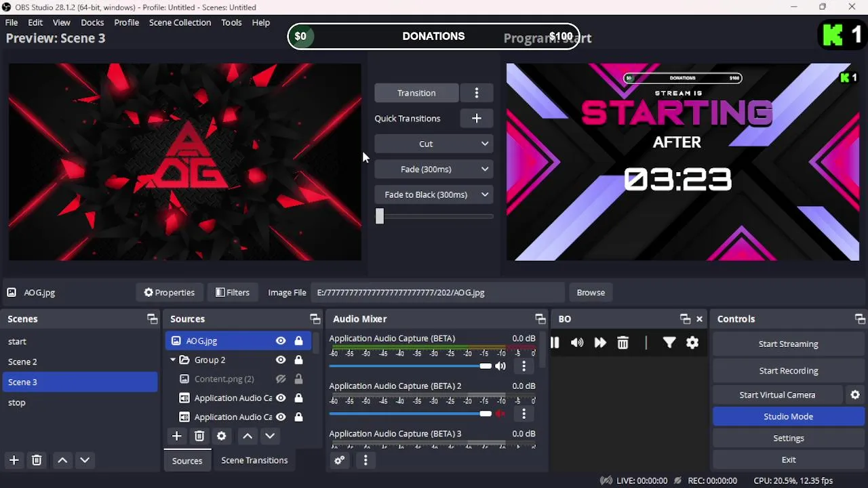Screen dimensions: 868x488
Task: Click pause icon in BO dock
Action: [x=555, y=343]
